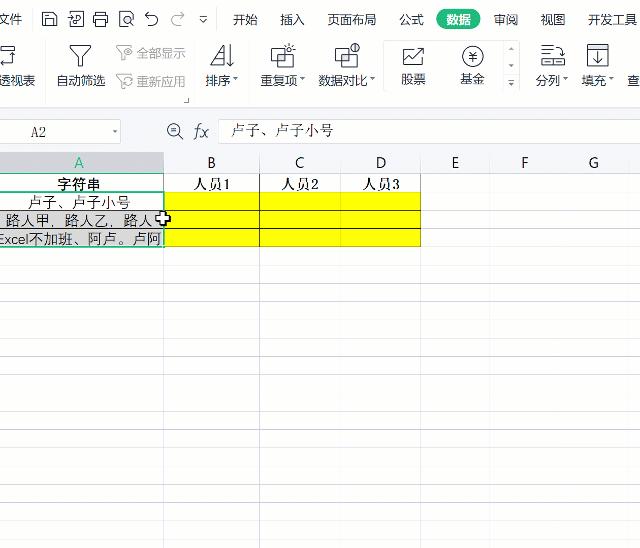Click the 字符串 header cell
The height and width of the screenshot is (548, 640).
tap(81, 183)
